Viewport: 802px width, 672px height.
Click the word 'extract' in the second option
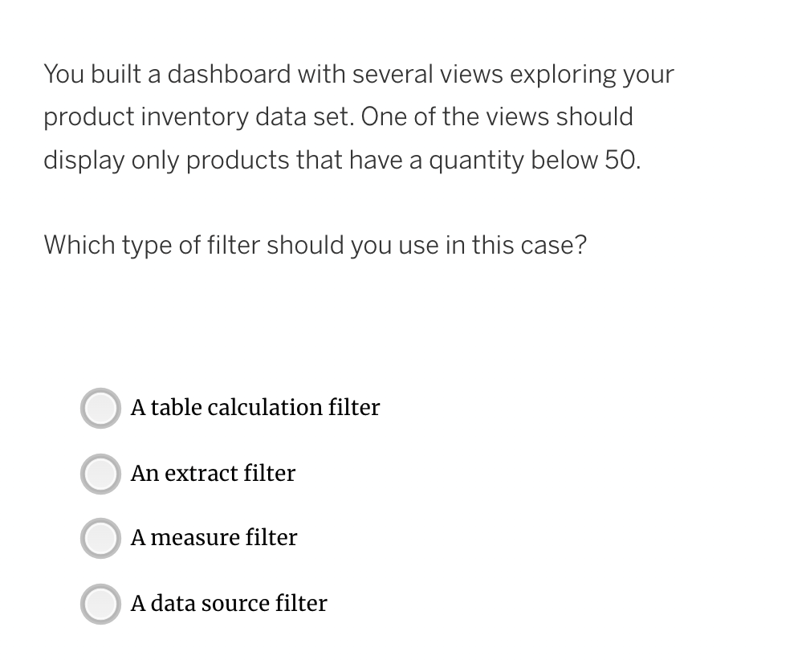(201, 473)
